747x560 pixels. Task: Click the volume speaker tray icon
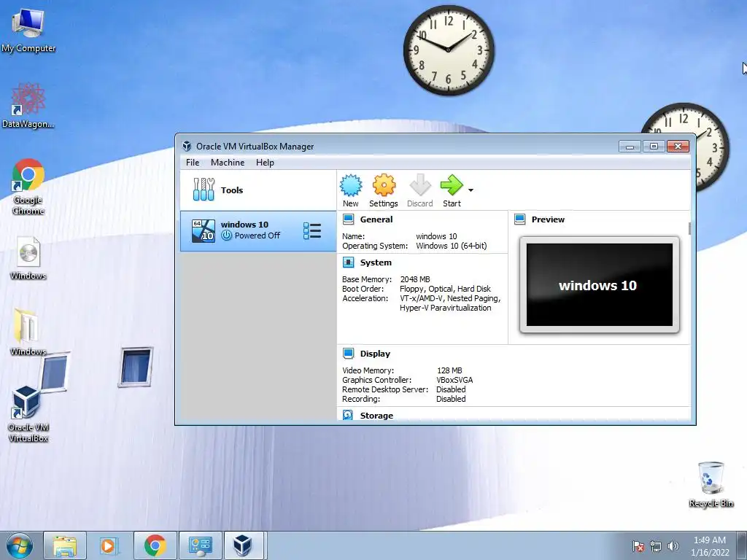pyautogui.click(x=673, y=546)
